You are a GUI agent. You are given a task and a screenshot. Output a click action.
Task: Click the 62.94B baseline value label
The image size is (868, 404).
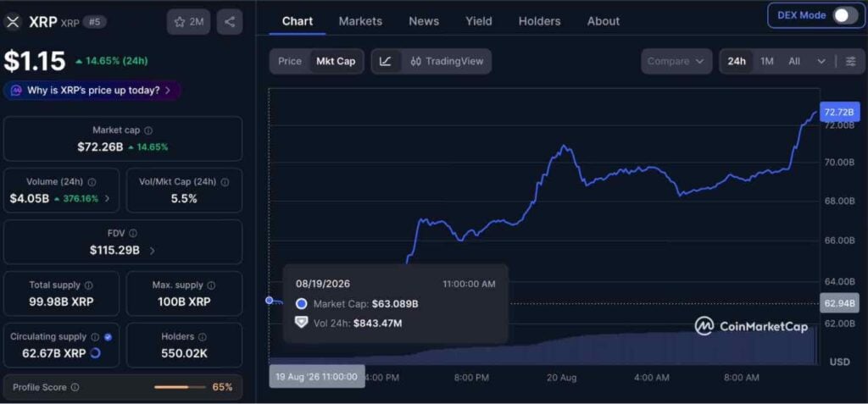pos(839,303)
